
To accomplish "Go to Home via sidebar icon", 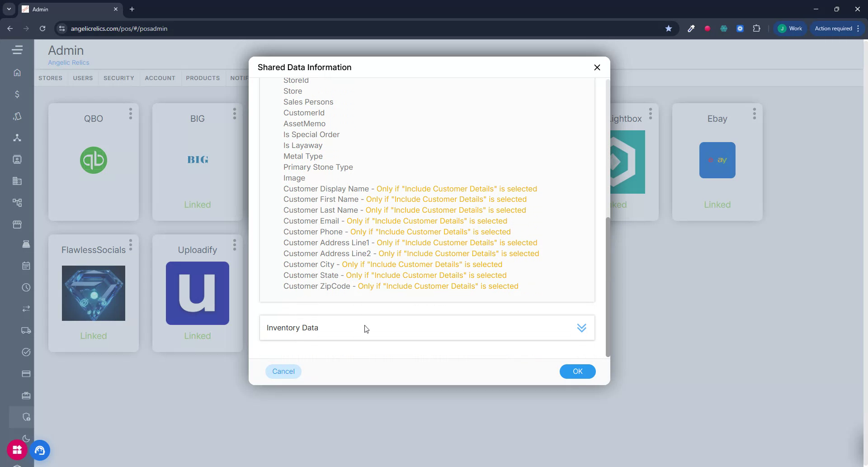I will (17, 72).
